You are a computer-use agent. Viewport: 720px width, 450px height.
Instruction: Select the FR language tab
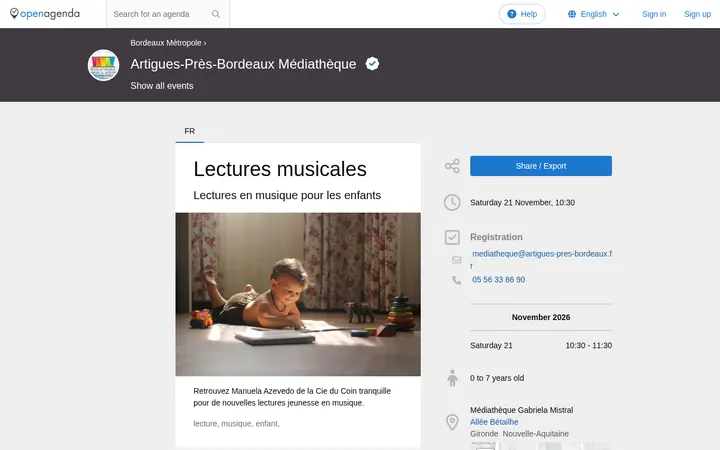coord(190,131)
